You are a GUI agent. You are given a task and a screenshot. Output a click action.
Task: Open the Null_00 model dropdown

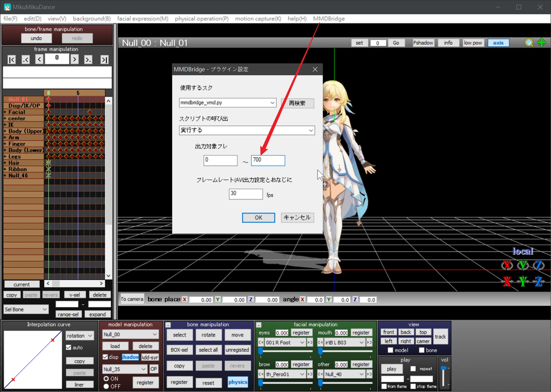(x=130, y=334)
